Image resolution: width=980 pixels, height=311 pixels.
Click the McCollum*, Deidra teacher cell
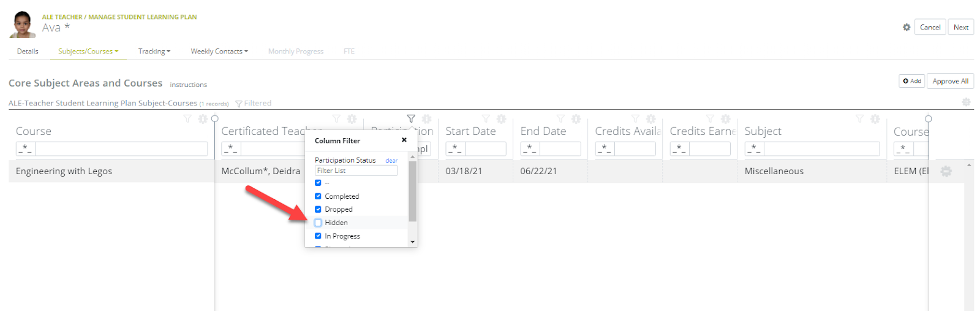[261, 171]
